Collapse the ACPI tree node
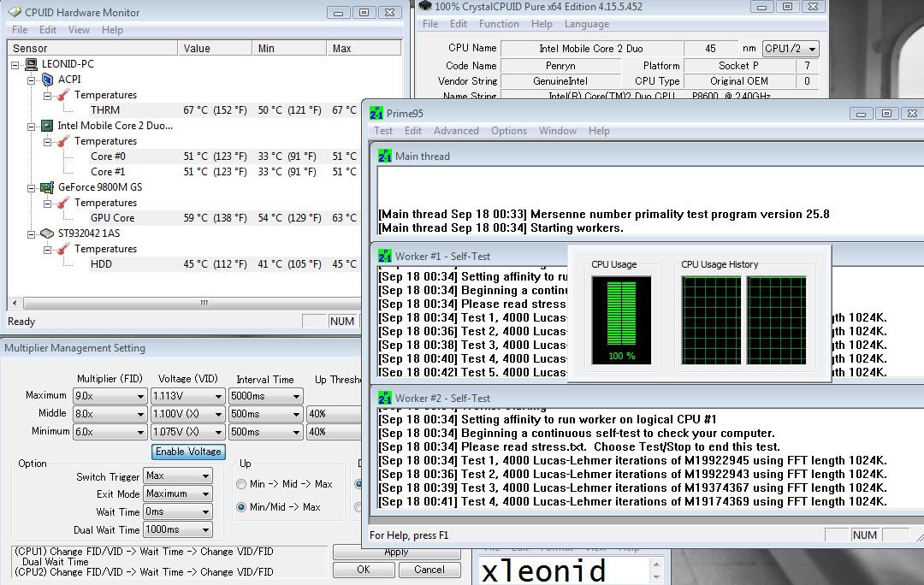This screenshot has height=585, width=924. pyautogui.click(x=32, y=80)
